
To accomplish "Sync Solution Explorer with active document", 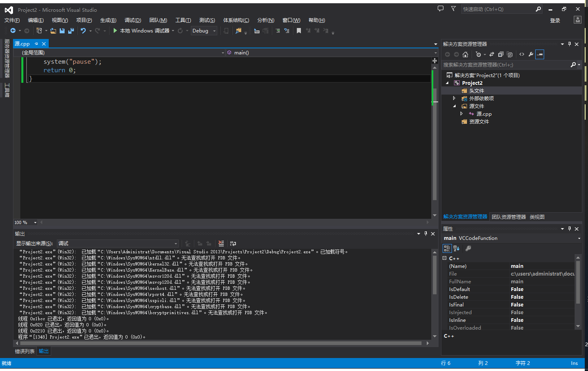I will (x=492, y=54).
